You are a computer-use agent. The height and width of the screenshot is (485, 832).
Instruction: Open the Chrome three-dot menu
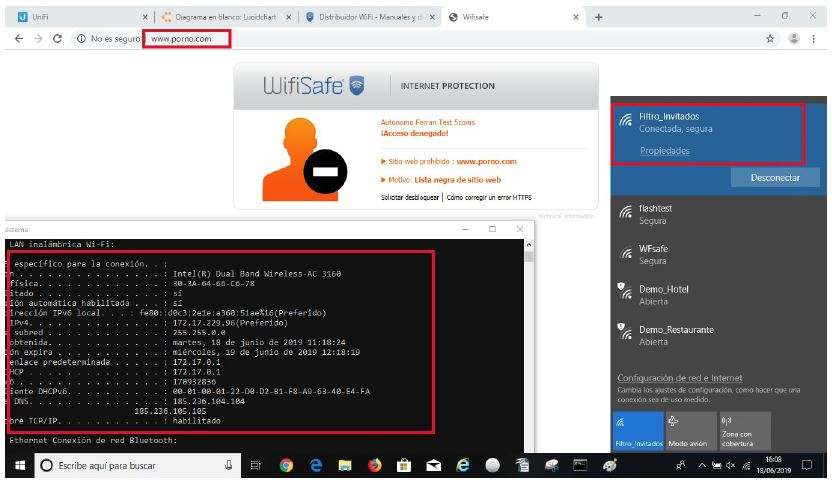813,39
